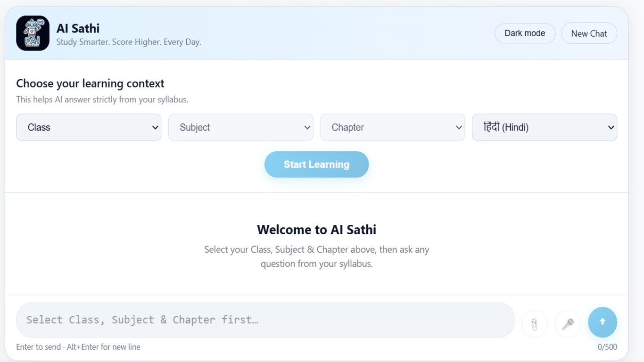
Task: Toggle Dark mode
Action: click(525, 33)
